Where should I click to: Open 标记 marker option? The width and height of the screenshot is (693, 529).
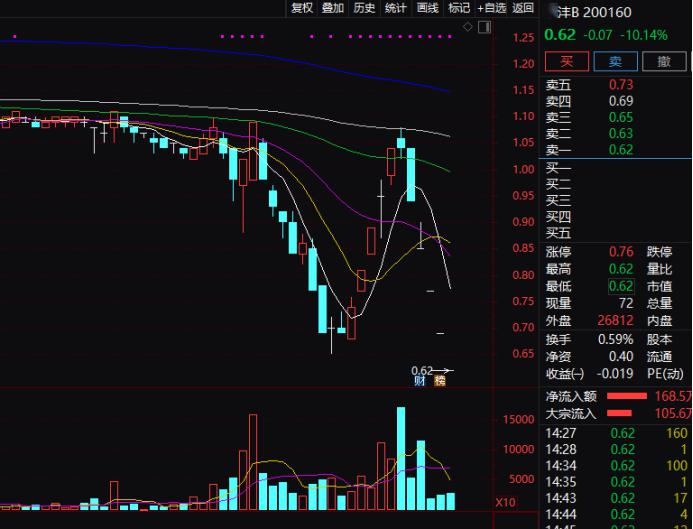[x=459, y=8]
